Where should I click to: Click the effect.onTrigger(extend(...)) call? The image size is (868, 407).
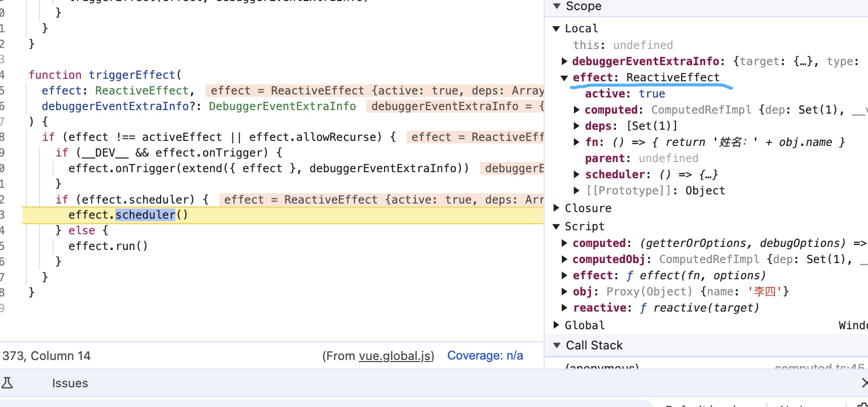pos(269,169)
